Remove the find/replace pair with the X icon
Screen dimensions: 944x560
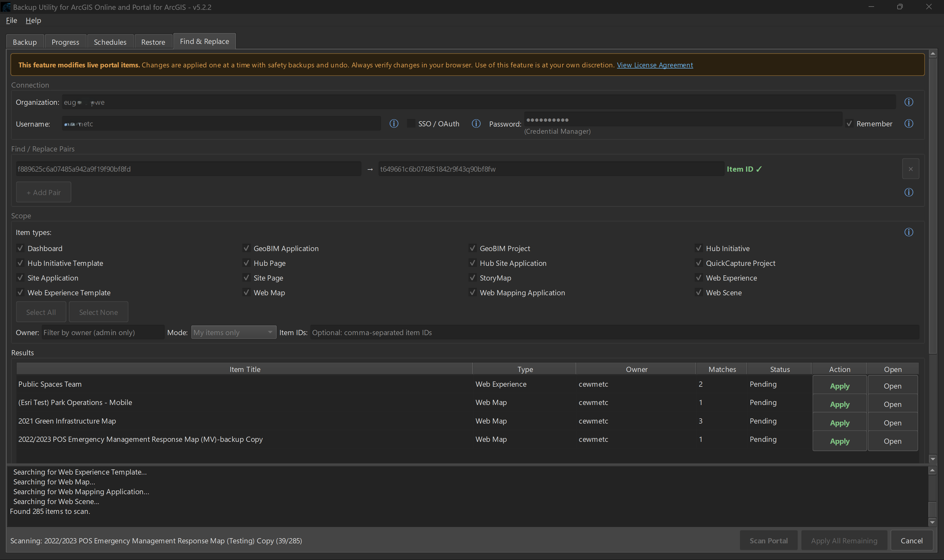click(x=910, y=169)
